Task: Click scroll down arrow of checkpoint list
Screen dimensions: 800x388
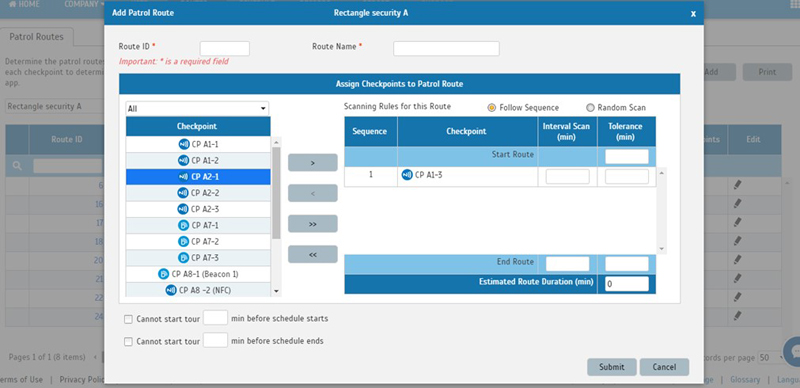Action: click(x=276, y=291)
